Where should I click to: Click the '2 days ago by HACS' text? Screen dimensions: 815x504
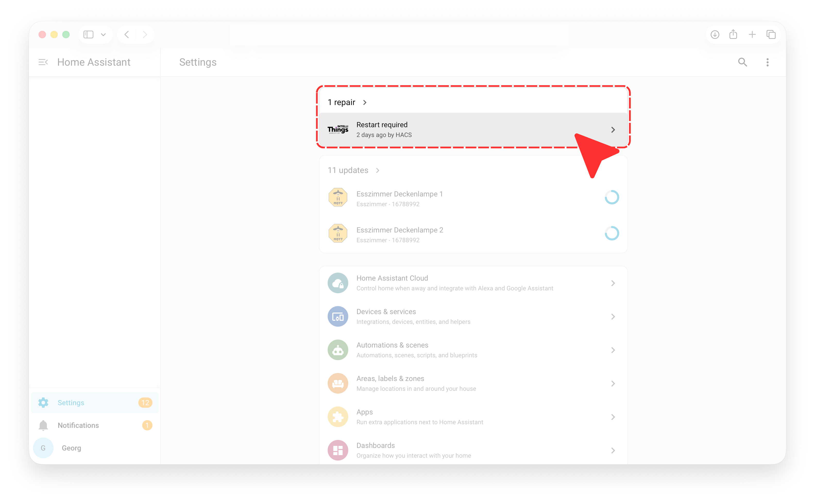coord(384,135)
